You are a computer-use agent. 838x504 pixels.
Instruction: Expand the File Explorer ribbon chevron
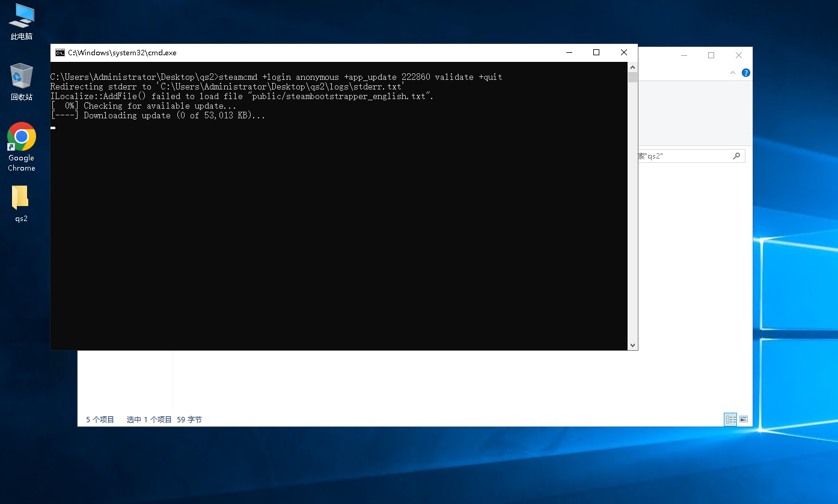click(732, 73)
